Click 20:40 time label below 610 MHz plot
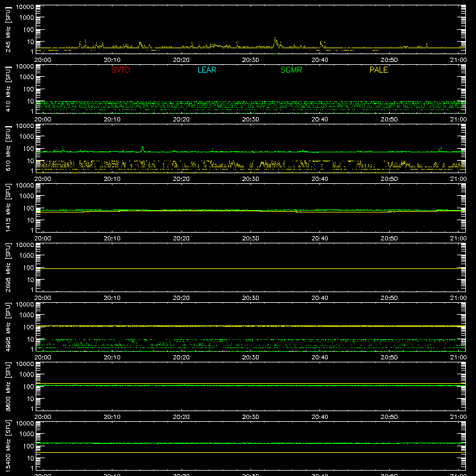Screen dimensions: 476x476 click(x=320, y=179)
